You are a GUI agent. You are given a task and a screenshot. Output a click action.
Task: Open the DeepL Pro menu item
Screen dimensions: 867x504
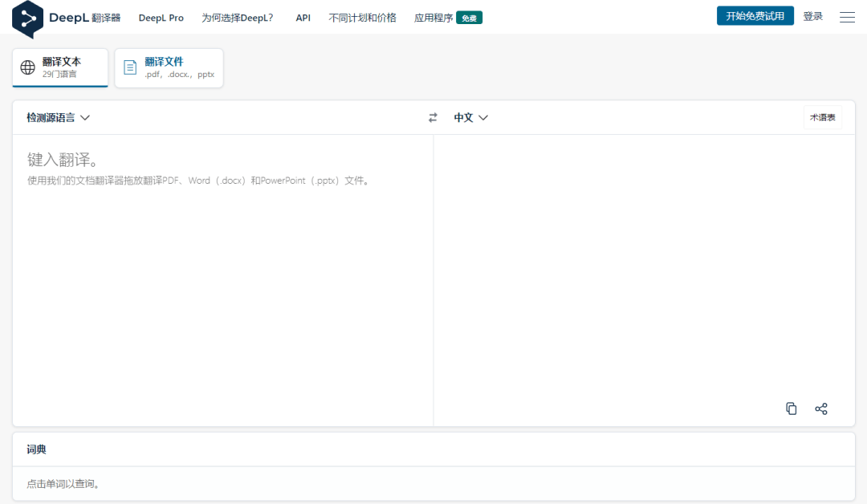point(161,18)
